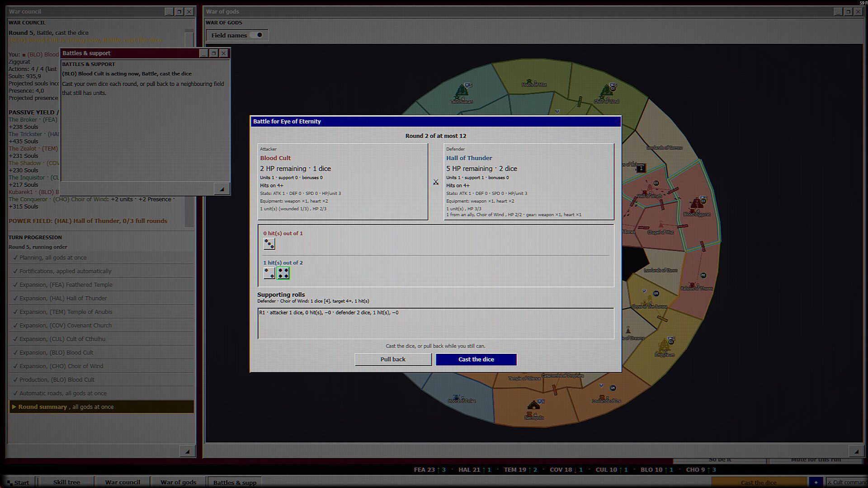Screen dimensions: 868x488
Task: Click the Expansion, (FEA) Feathered Temple row
Action: (x=102, y=285)
